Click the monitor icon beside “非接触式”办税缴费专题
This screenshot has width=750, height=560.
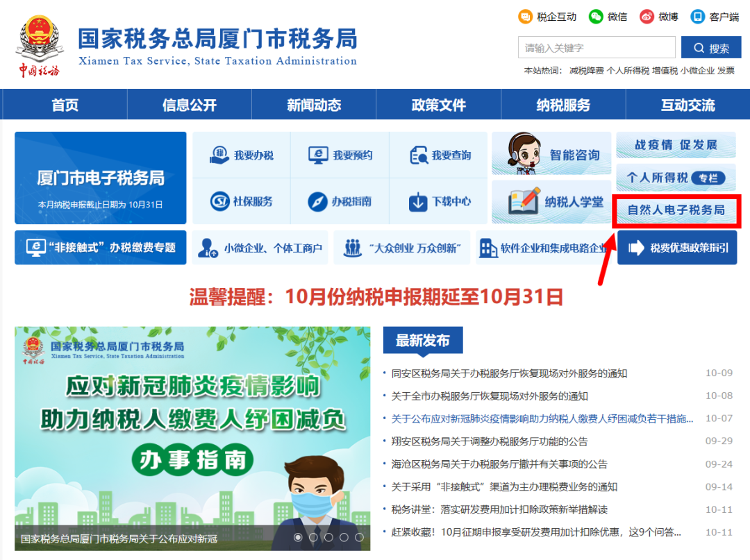[36, 248]
